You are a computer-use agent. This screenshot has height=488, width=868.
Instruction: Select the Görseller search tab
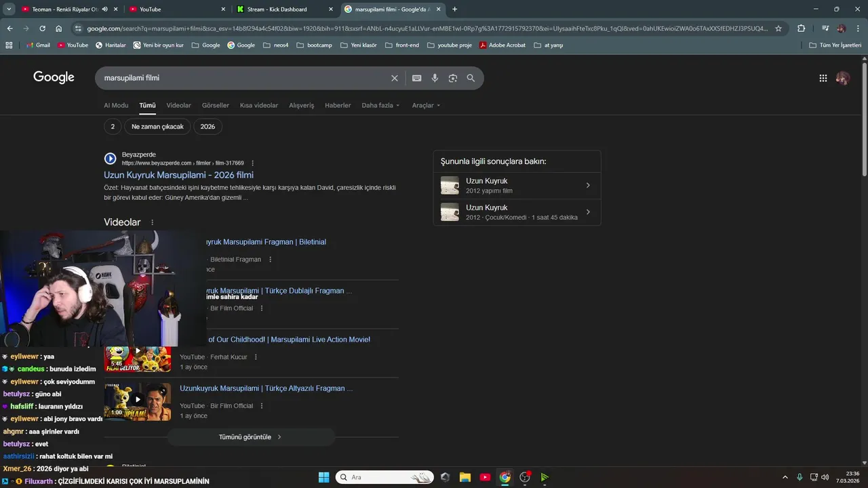point(216,106)
